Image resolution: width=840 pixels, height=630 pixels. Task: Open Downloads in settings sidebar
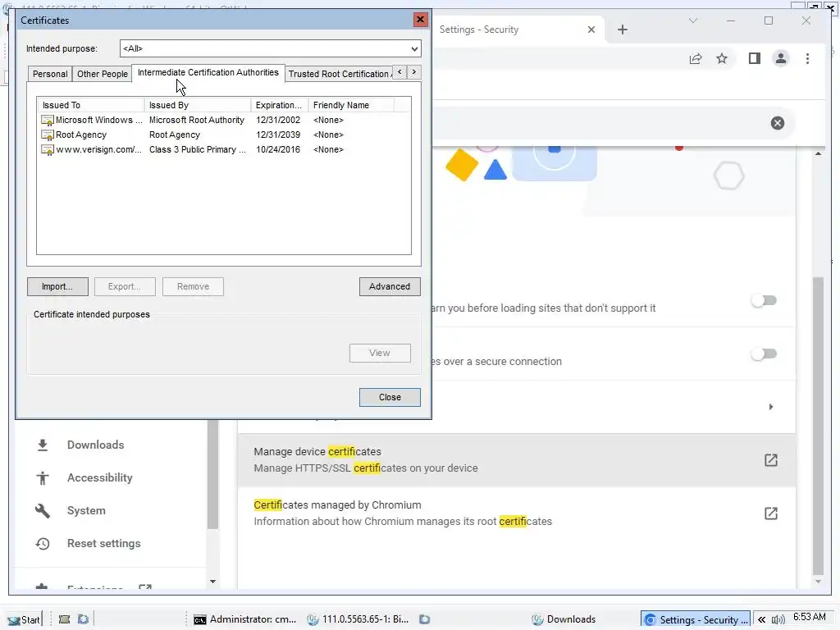(95, 445)
